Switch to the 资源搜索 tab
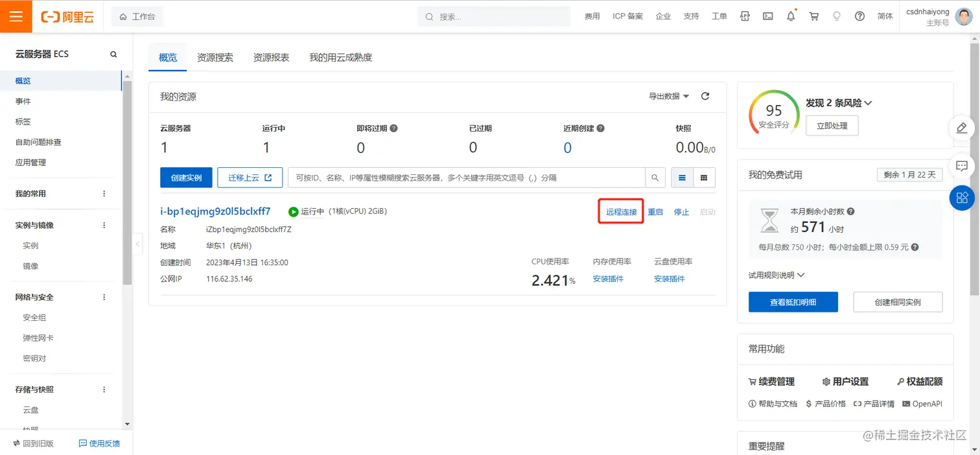 pyautogui.click(x=215, y=57)
